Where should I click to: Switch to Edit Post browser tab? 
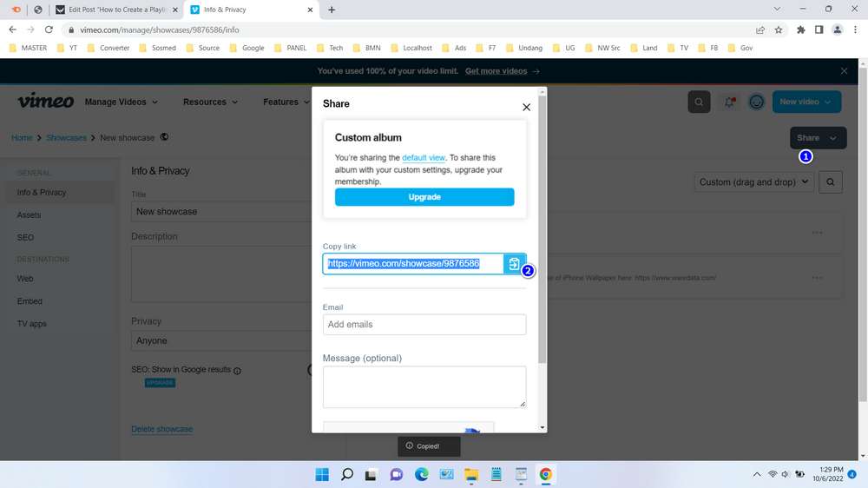point(116,10)
